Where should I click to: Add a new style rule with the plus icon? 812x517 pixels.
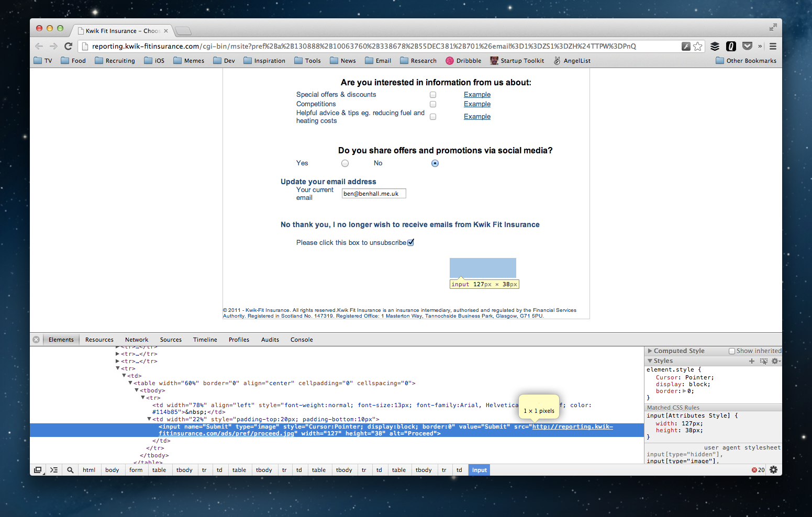752,361
